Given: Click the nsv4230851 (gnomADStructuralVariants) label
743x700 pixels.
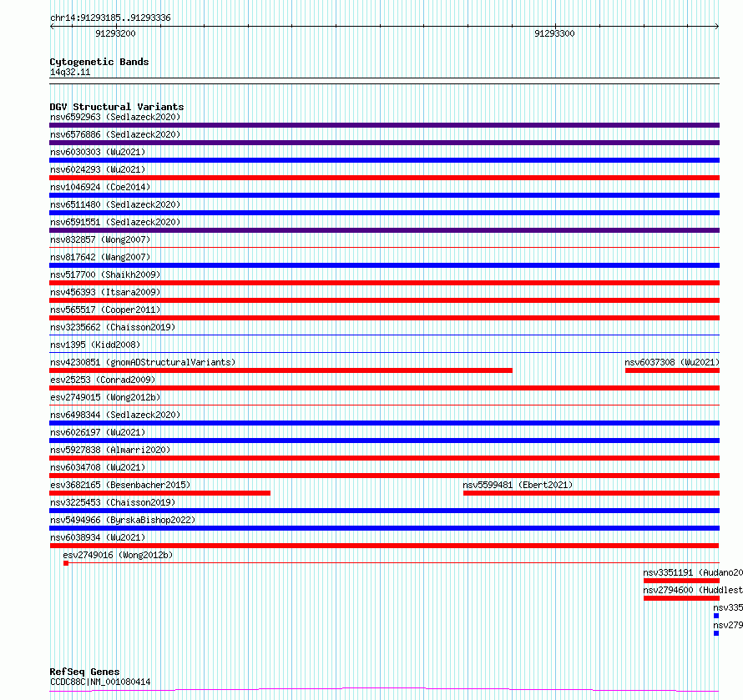Looking at the screenshot, I should tap(143, 362).
